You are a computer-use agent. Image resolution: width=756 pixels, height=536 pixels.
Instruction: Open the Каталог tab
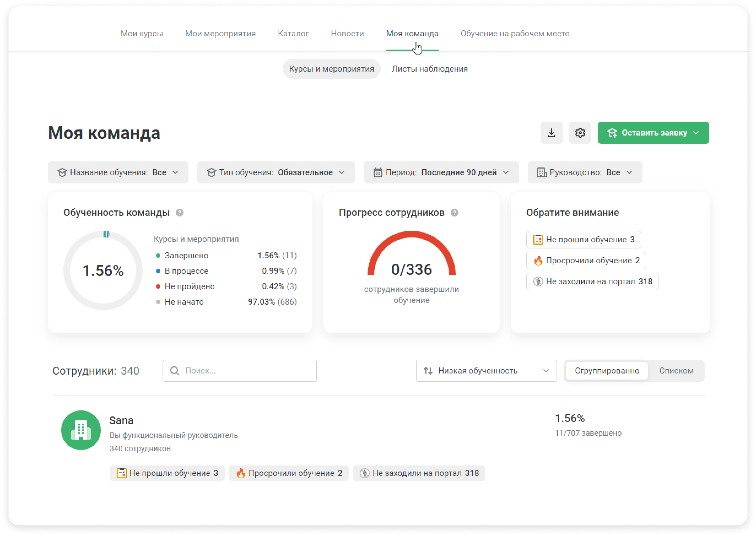point(293,34)
